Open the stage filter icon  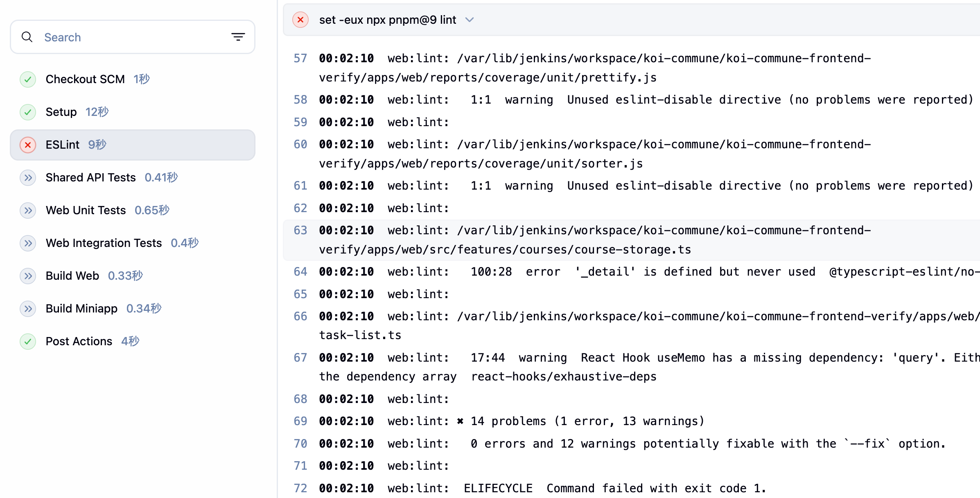click(x=238, y=37)
